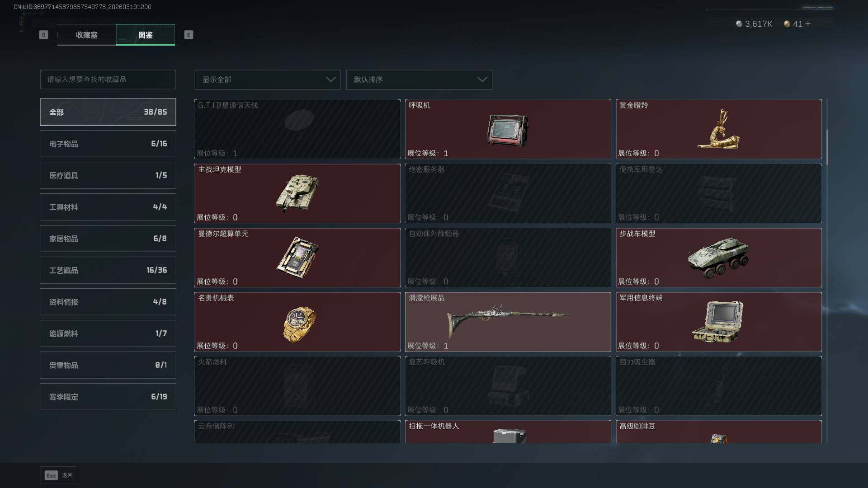Select the locked 绝密服务器 item card

[508, 193]
